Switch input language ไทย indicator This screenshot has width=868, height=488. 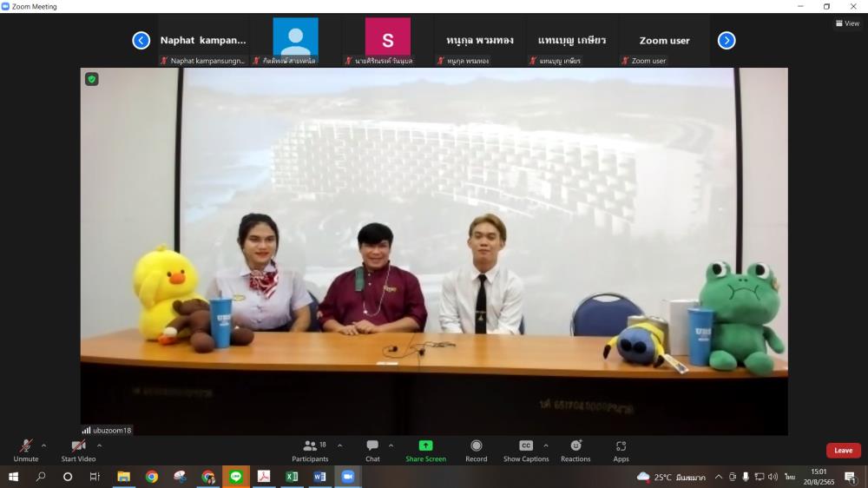pos(790,477)
